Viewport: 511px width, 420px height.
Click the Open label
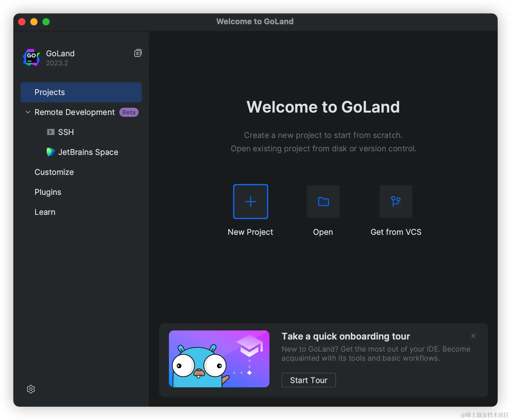click(323, 232)
